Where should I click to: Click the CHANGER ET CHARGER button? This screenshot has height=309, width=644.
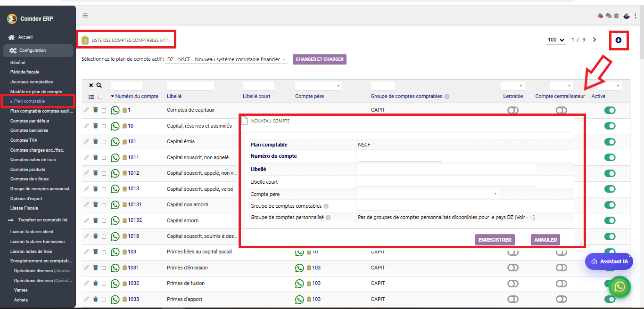(320, 59)
